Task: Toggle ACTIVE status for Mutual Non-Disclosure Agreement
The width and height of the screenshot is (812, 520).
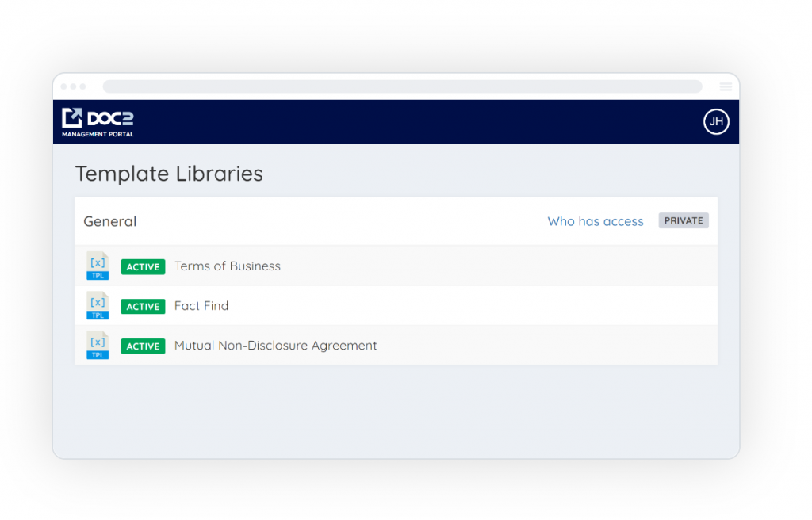Action: pos(143,346)
